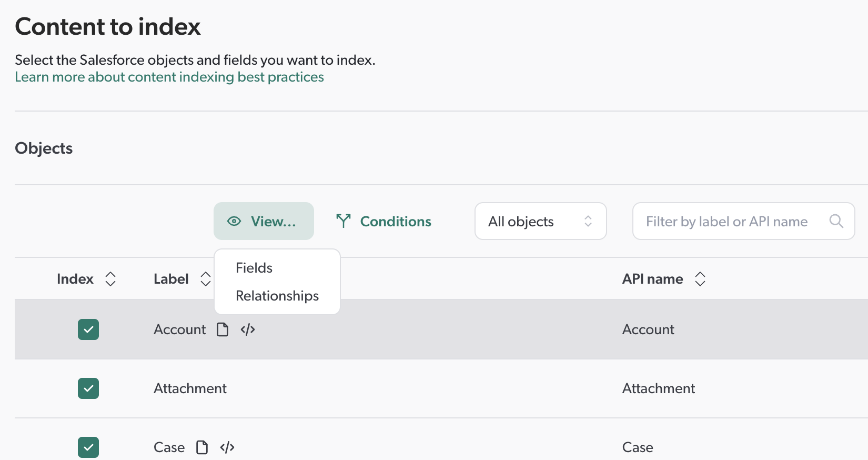868x460 pixels.
Task: Click the document page icon next to Account
Action: coord(222,329)
